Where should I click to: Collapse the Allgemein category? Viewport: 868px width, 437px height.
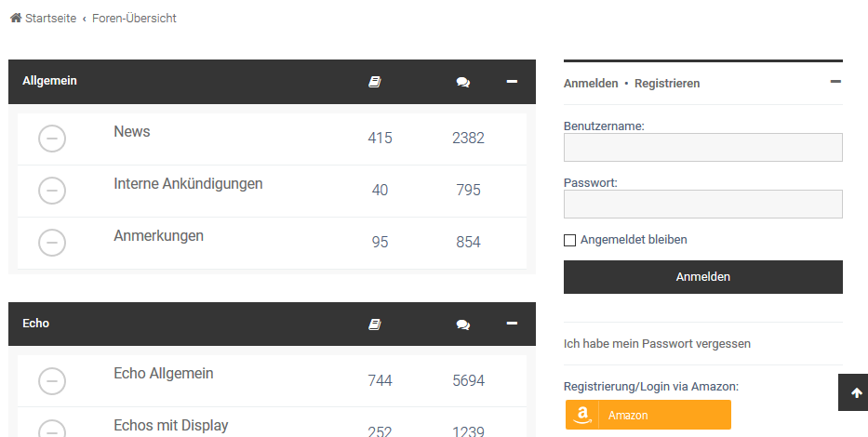click(512, 81)
